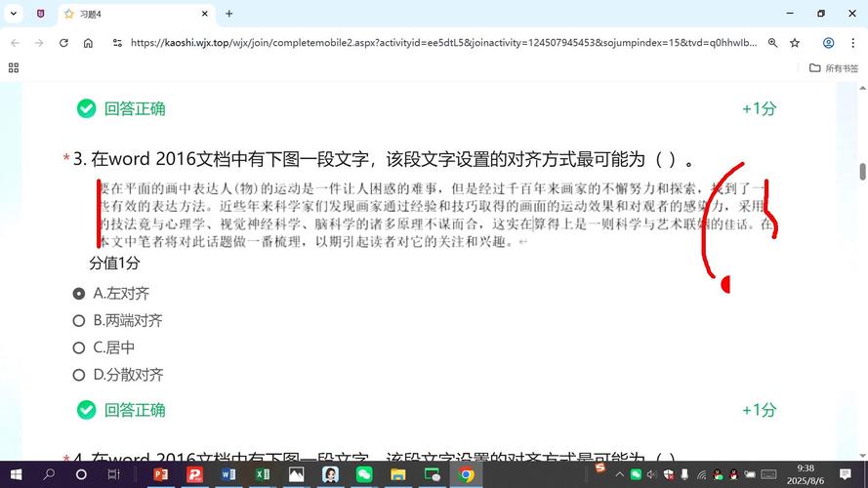This screenshot has width=868, height=488.
Task: Open the avatar portrait app on taskbar
Action: tap(330, 474)
